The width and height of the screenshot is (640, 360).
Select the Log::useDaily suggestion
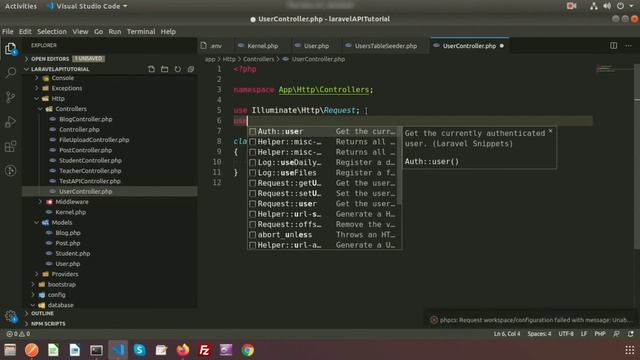pyautogui.click(x=323, y=162)
